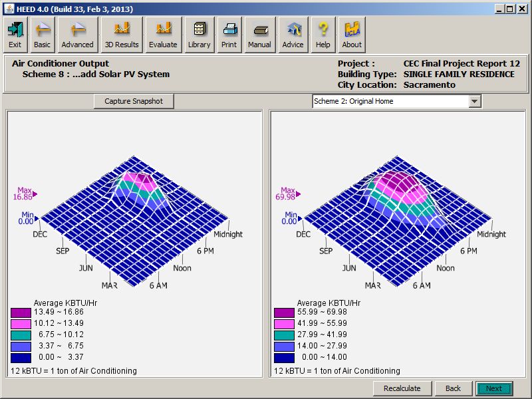The image size is (532, 399).
Task: Click the 'Noon' axis label on right chart
Action: tap(446, 268)
